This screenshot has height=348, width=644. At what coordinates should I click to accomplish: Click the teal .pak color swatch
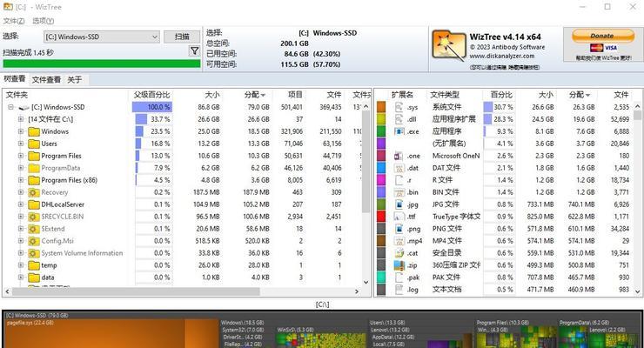(x=381, y=278)
